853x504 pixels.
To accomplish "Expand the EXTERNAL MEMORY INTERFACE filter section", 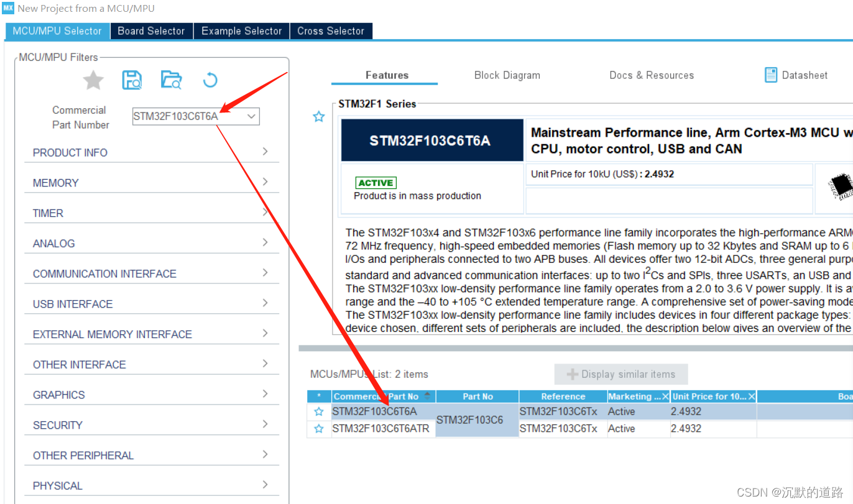I will tap(152, 334).
